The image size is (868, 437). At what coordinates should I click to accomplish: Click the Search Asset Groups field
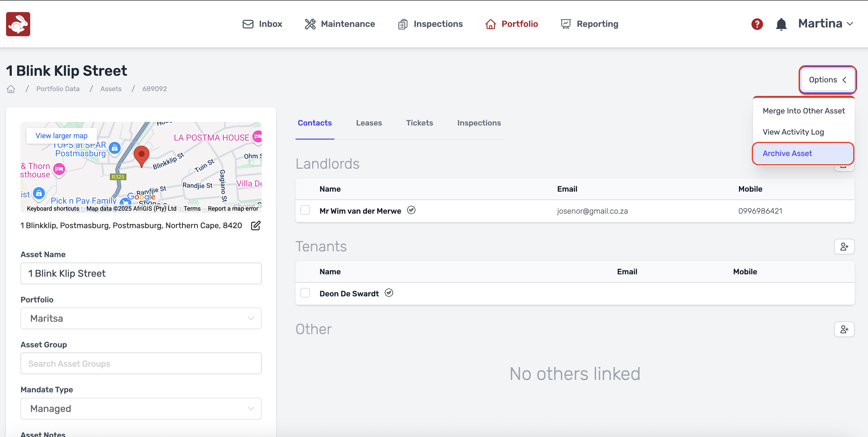141,363
